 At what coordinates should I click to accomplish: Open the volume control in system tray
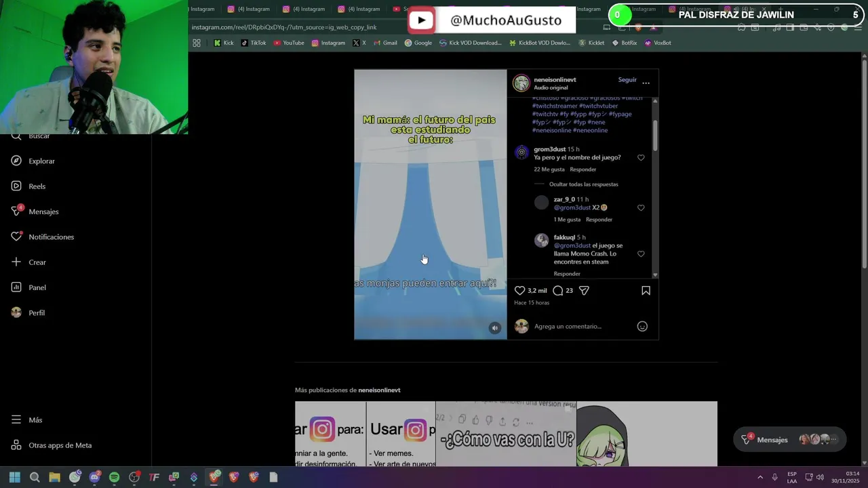[x=820, y=477]
